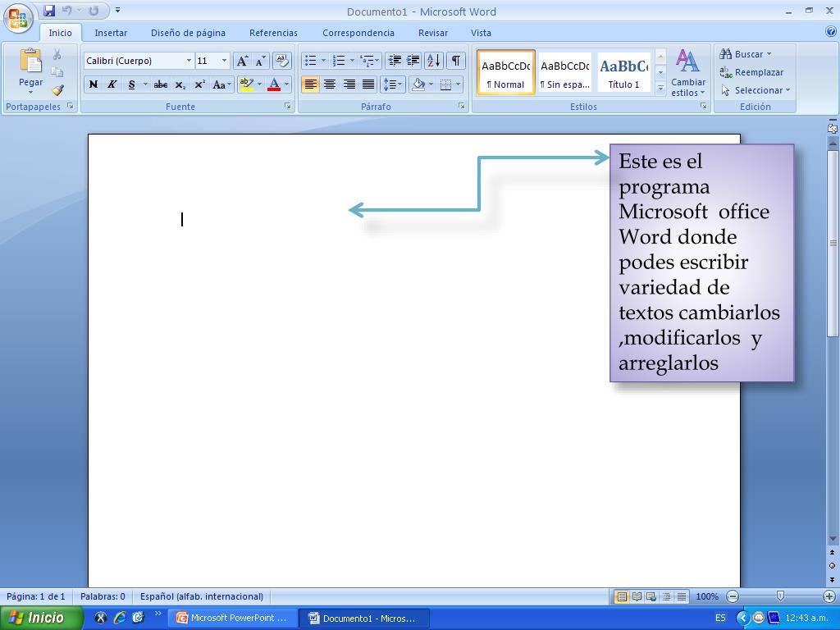Toggle subscript formatting
This screenshot has height=630, width=840.
pos(180,84)
